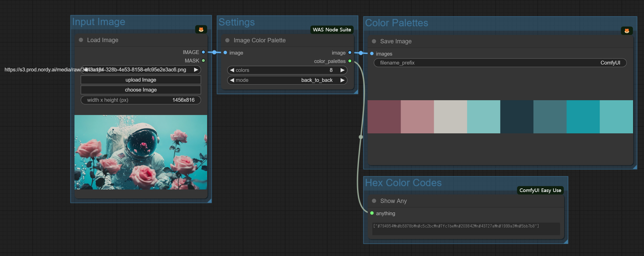Increase colors value with right arrow
The image size is (644, 256).
[x=342, y=70]
